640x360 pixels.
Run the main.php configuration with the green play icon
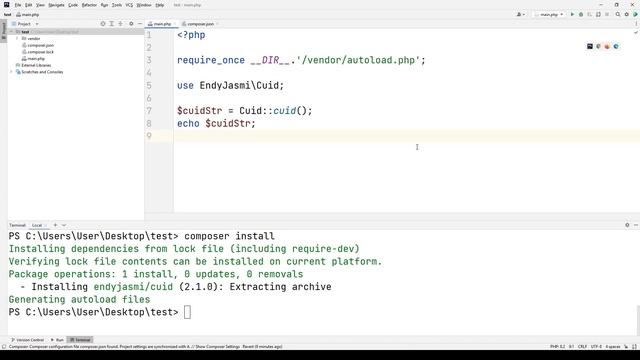(572, 14)
